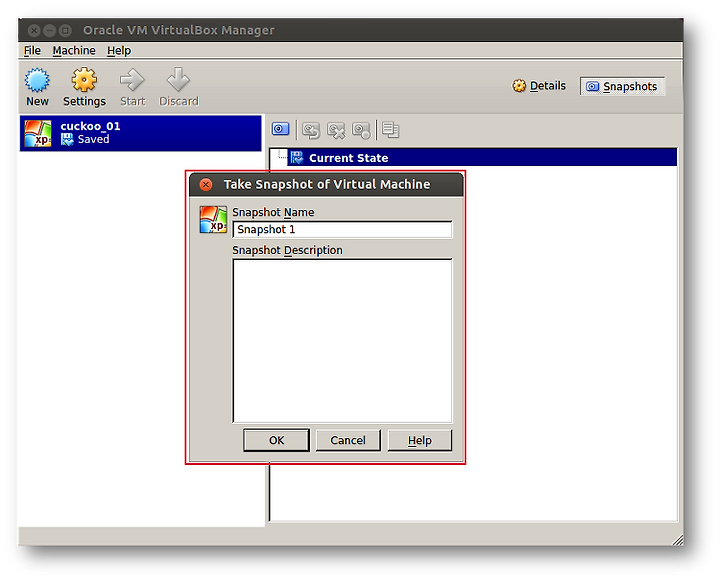This screenshot has width=720, height=582.
Task: Click the Delete Snapshot icon
Action: click(x=336, y=130)
